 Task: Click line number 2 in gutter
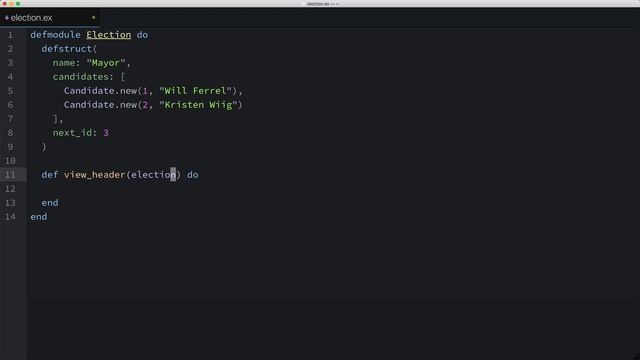pyautogui.click(x=10, y=49)
